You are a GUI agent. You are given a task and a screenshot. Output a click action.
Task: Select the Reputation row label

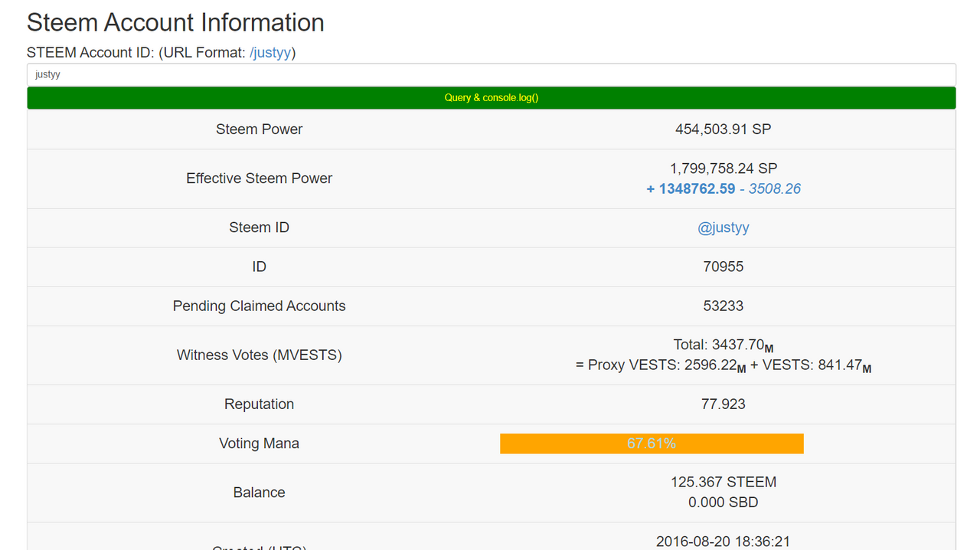(259, 404)
